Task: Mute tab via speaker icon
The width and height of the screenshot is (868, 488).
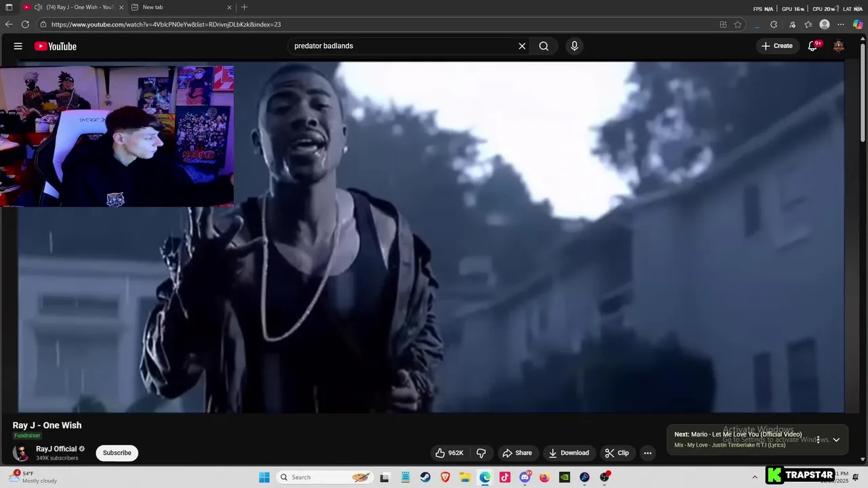Action: [x=38, y=7]
